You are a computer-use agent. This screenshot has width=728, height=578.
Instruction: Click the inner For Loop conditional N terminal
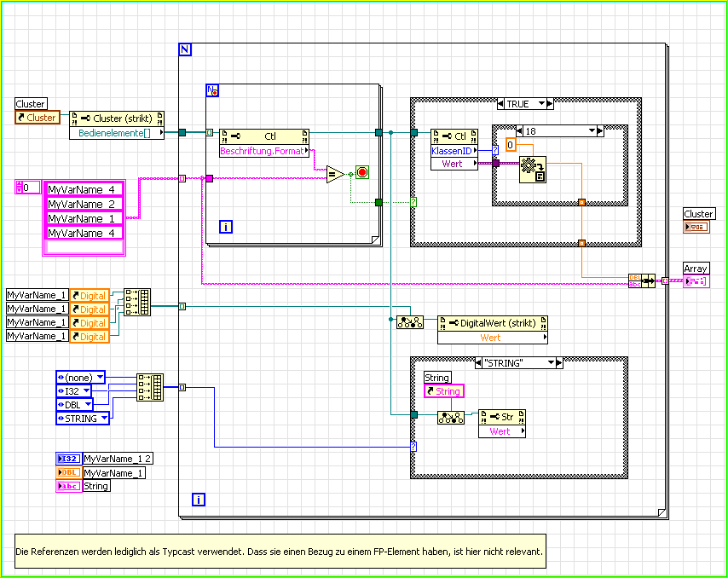212,90
